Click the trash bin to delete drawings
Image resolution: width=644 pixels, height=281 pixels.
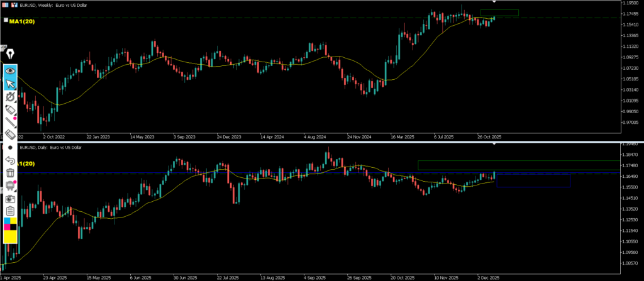coord(10,172)
